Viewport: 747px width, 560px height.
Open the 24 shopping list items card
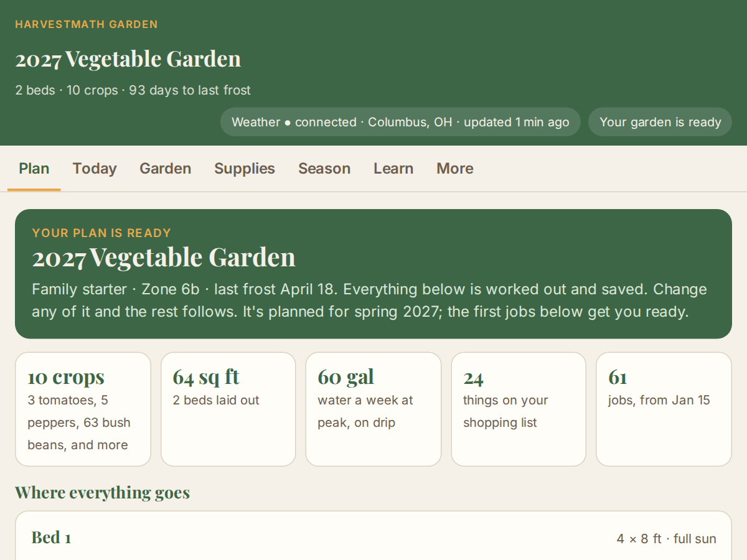point(519,409)
